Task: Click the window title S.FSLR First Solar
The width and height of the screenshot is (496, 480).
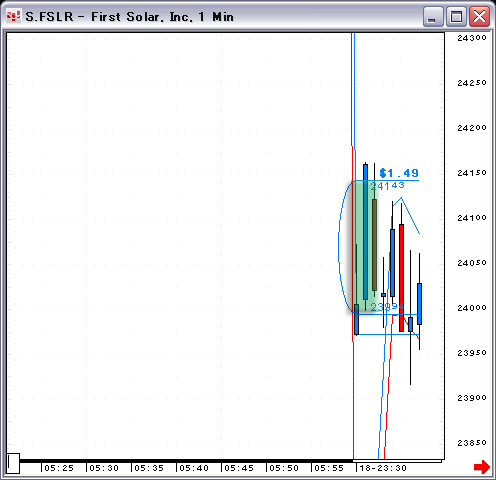Action: [x=129, y=17]
